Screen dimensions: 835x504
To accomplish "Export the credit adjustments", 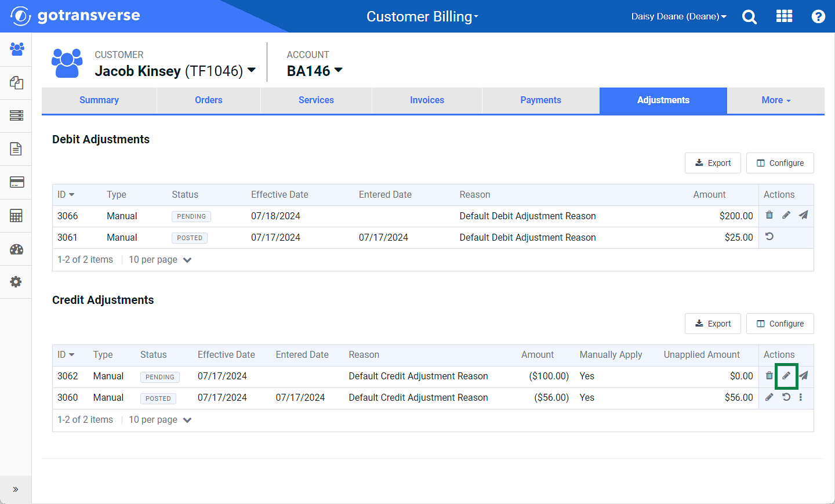I will tap(713, 324).
